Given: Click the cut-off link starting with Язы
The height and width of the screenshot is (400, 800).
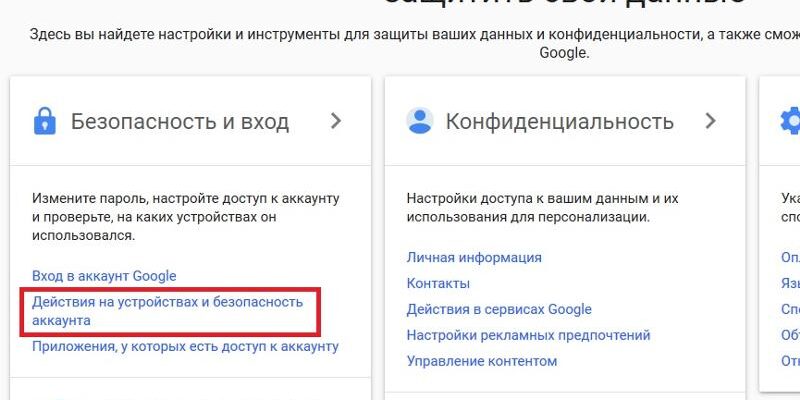Looking at the screenshot, I should coord(790,283).
